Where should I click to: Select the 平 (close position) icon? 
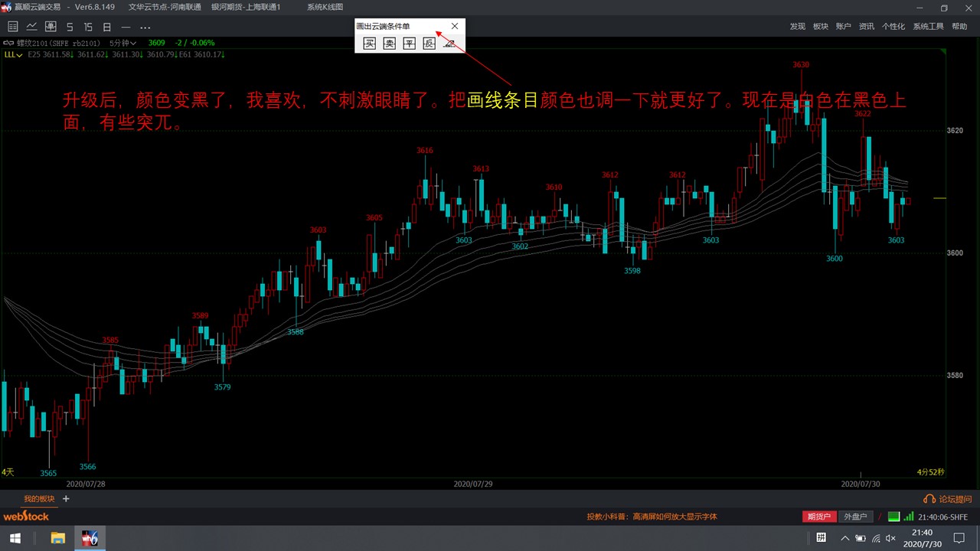coord(409,44)
